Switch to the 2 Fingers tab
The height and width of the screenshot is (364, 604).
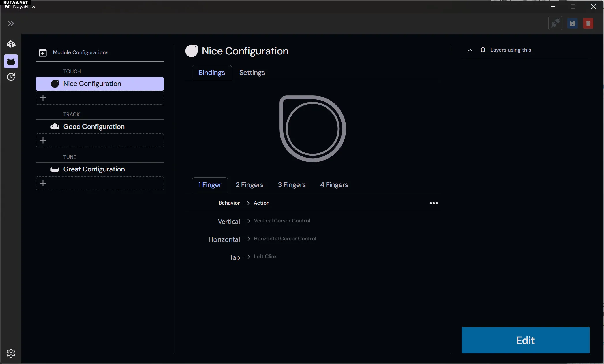pyautogui.click(x=250, y=185)
